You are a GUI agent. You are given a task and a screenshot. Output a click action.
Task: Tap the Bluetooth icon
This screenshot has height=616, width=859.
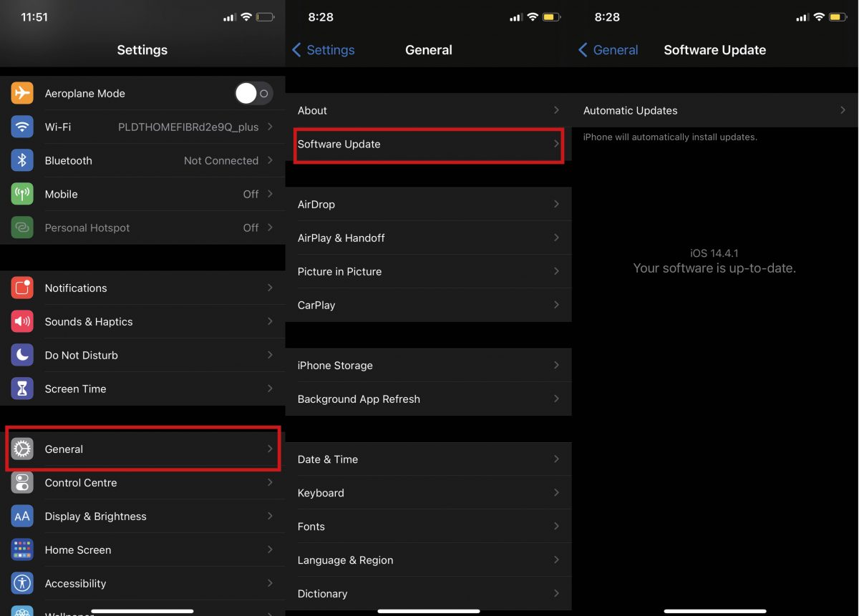point(22,160)
